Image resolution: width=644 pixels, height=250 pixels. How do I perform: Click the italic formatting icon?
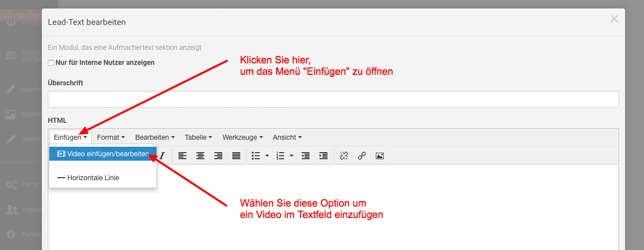pos(162,156)
